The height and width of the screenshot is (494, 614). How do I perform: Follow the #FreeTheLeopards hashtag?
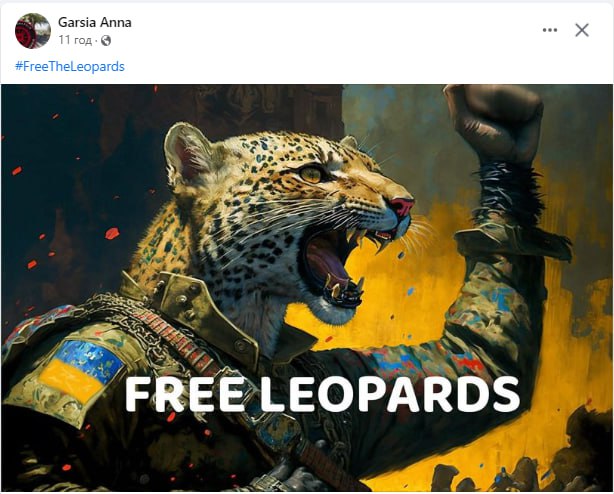pyautogui.click(x=70, y=67)
